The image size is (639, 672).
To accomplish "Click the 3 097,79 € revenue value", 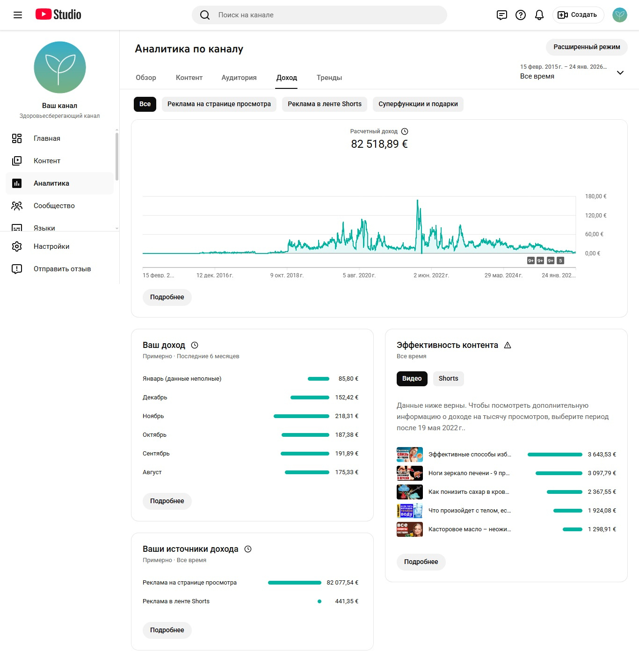I will (602, 473).
